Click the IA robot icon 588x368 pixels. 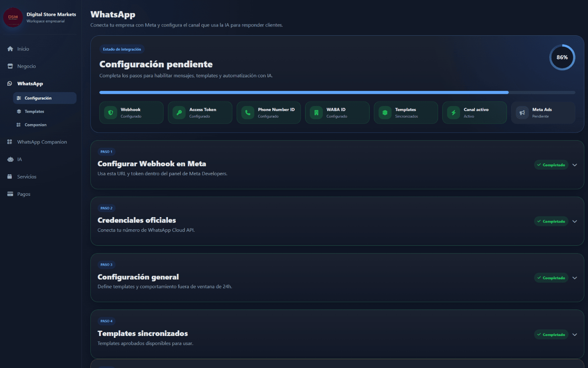[10, 159]
